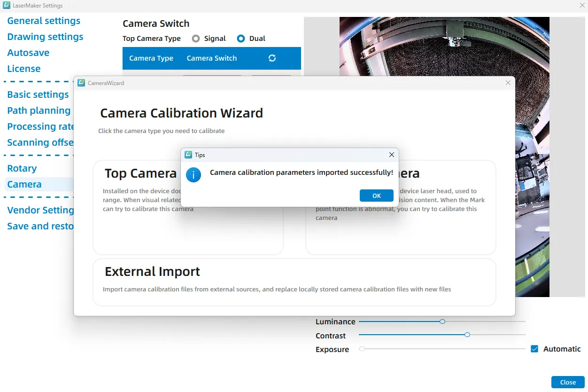Click the LaserMaker Settings title bar icon
Image resolution: width=588 pixels, height=392 pixels.
pyautogui.click(x=7, y=6)
